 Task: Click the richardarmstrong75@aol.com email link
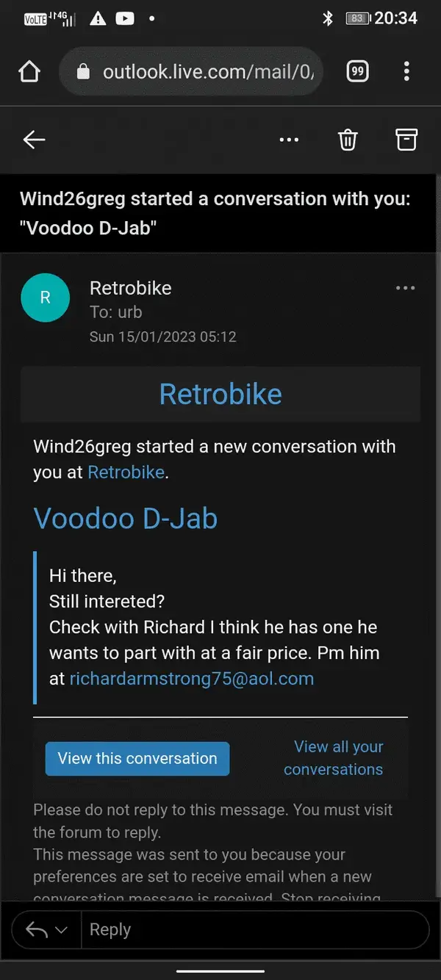point(192,678)
